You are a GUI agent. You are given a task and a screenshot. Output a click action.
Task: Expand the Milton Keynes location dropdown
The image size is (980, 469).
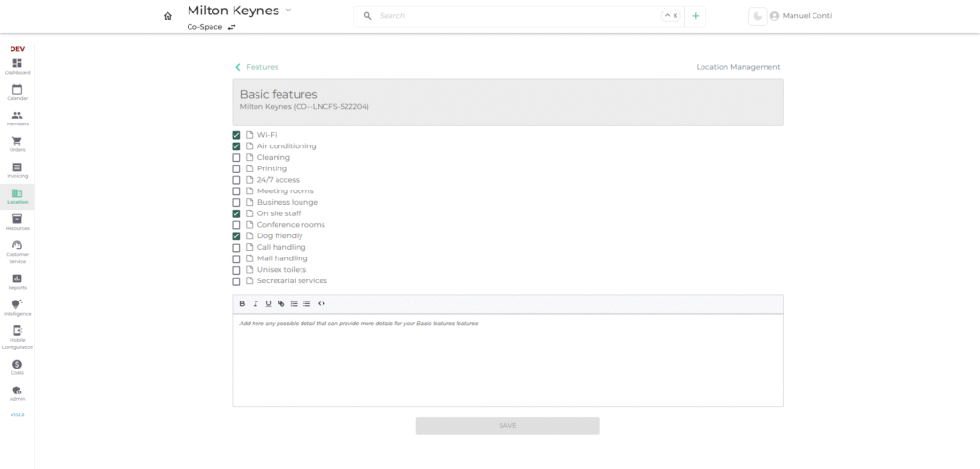[x=288, y=10]
